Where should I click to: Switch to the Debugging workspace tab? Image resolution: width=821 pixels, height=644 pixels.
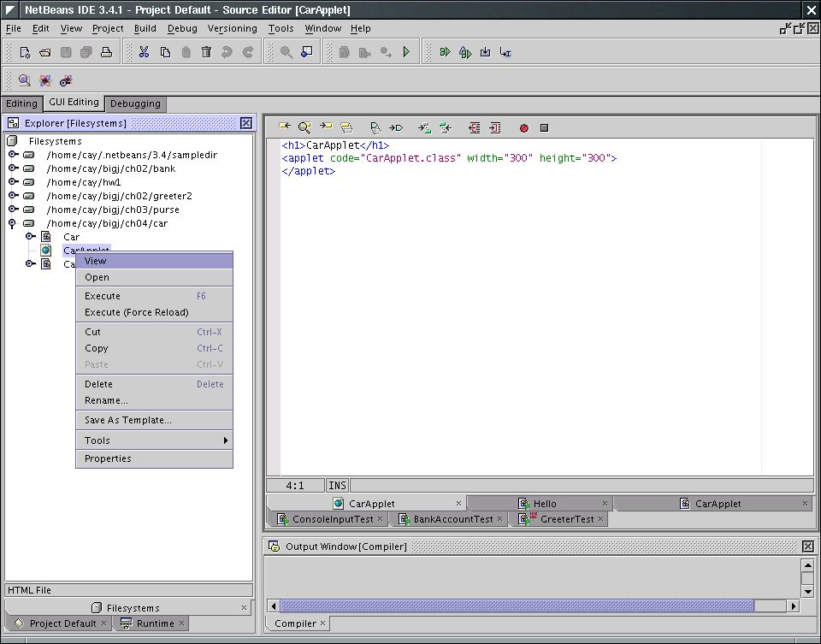pyautogui.click(x=135, y=103)
